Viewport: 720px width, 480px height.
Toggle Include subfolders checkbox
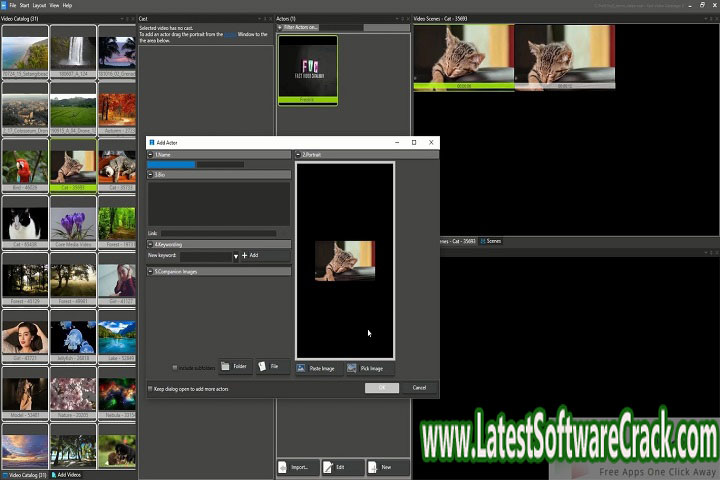tap(175, 368)
